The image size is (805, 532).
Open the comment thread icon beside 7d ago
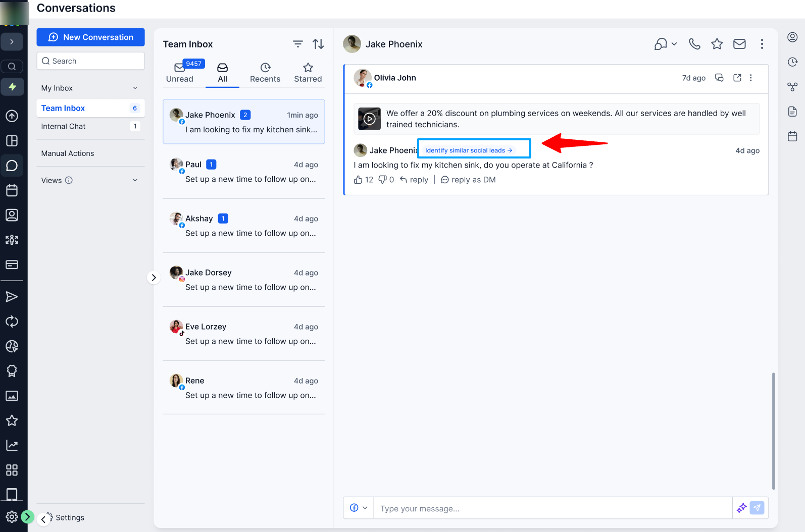tap(719, 78)
